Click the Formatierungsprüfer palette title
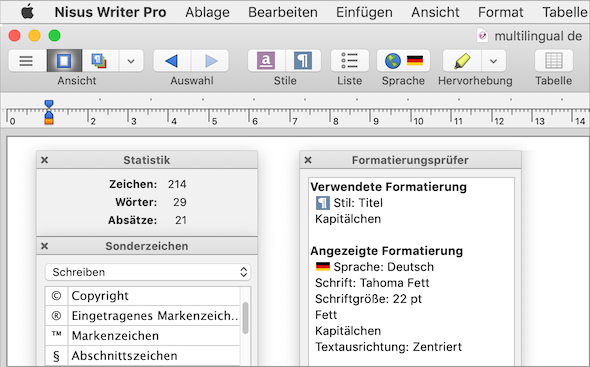The image size is (590, 367). tap(410, 160)
